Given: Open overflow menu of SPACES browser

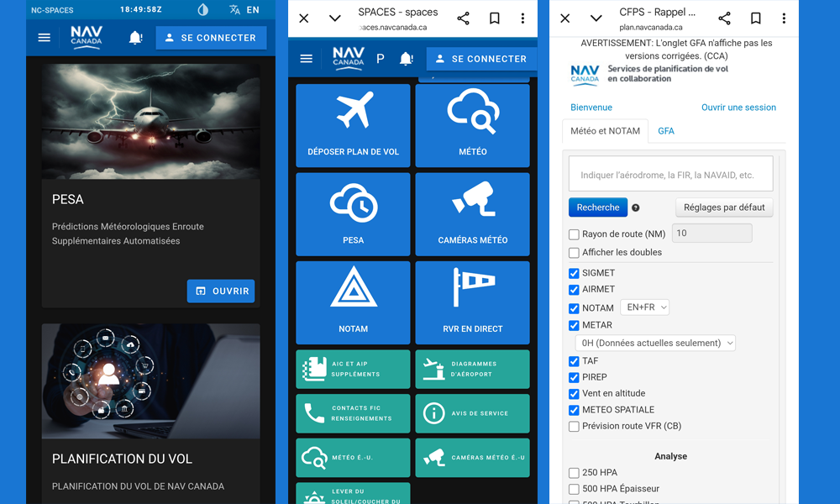Looking at the screenshot, I should tap(522, 18).
